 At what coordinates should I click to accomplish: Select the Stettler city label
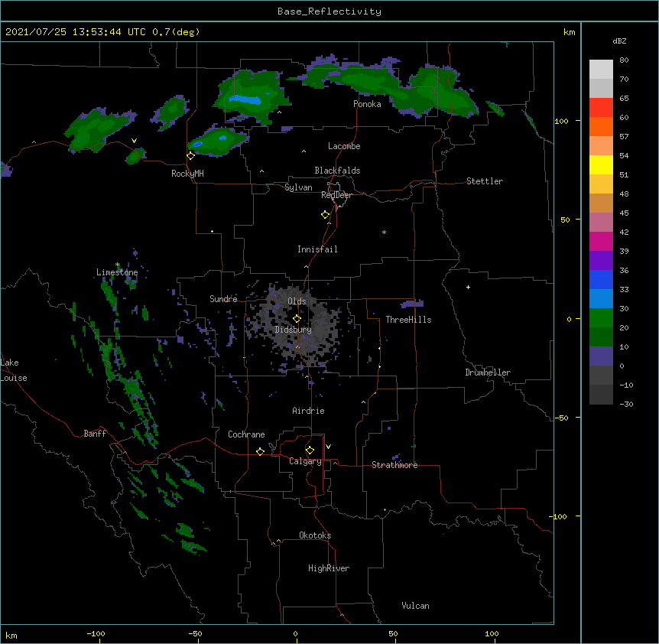pyautogui.click(x=485, y=181)
